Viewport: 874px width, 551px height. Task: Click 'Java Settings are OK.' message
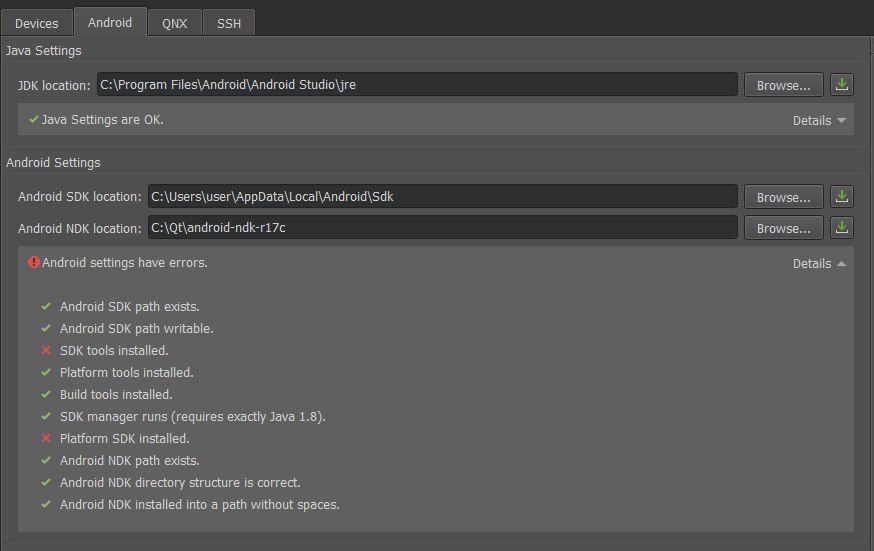click(103, 120)
